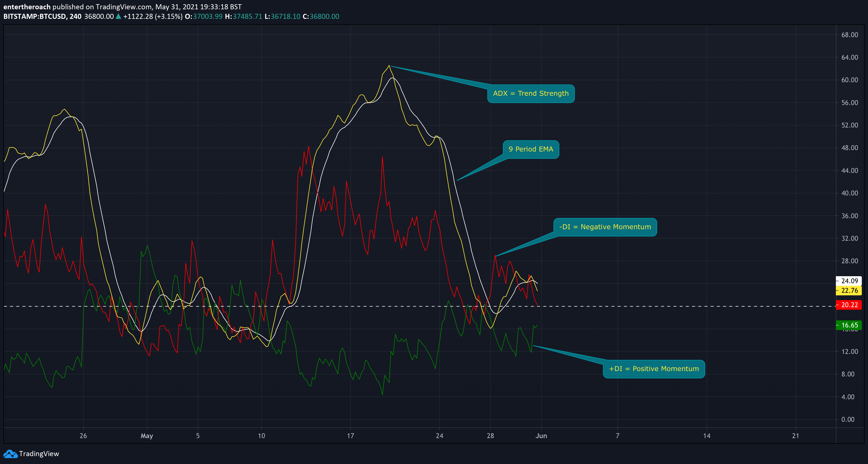Click the '-DI = Negative Momentum' callout
The width and height of the screenshot is (868, 464).
tap(605, 227)
